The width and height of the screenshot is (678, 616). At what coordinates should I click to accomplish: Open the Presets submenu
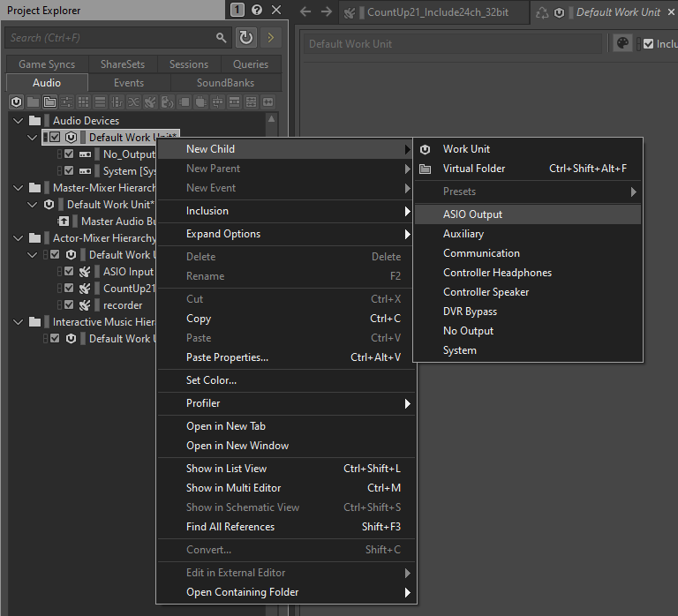528,192
